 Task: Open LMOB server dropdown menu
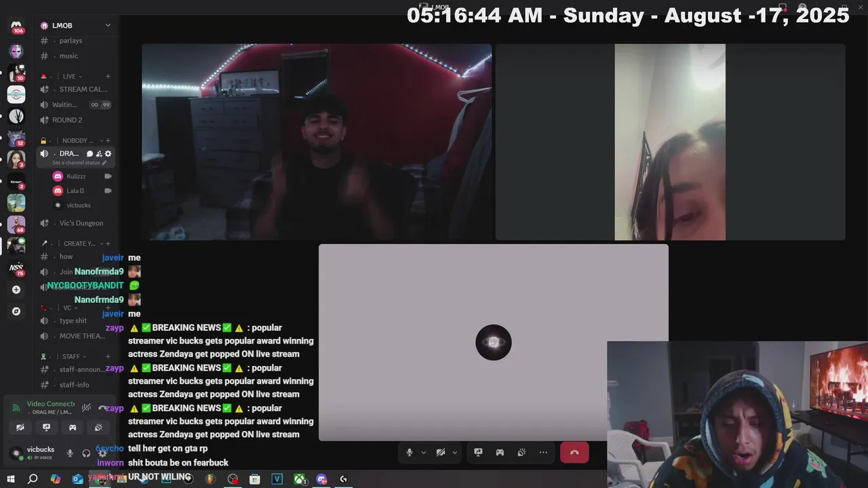click(108, 25)
